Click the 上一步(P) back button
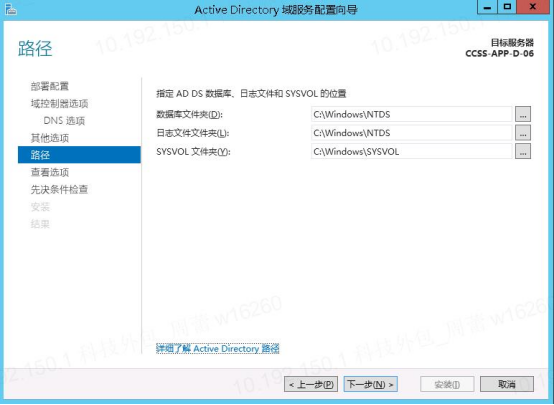554x405 pixels. [x=311, y=384]
